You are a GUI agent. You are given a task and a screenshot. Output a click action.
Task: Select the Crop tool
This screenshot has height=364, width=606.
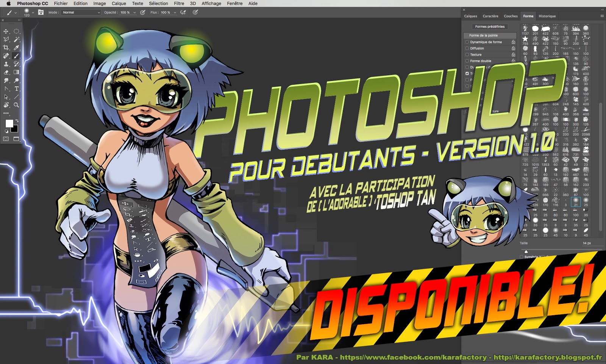pyautogui.click(x=6, y=48)
